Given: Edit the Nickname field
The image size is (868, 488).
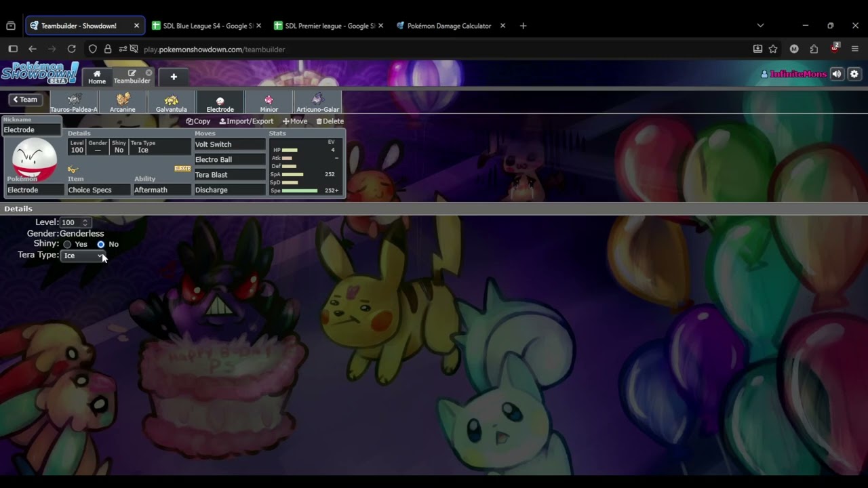Looking at the screenshot, I should point(32,129).
